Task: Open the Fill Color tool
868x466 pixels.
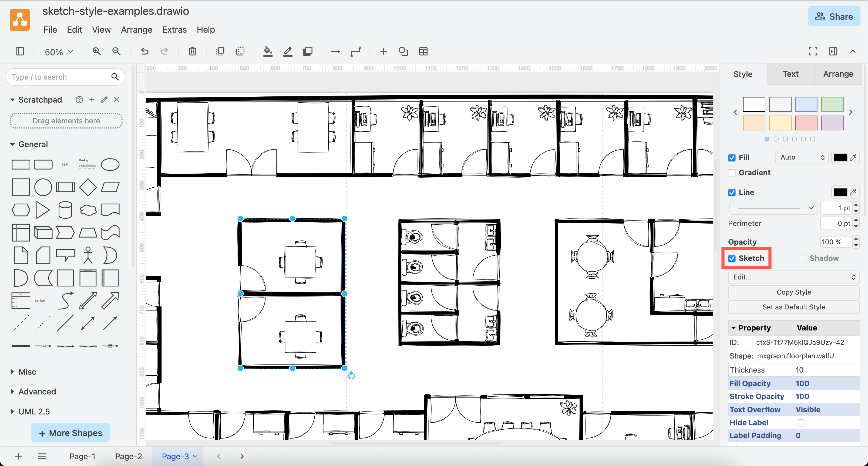Action: pyautogui.click(x=268, y=51)
